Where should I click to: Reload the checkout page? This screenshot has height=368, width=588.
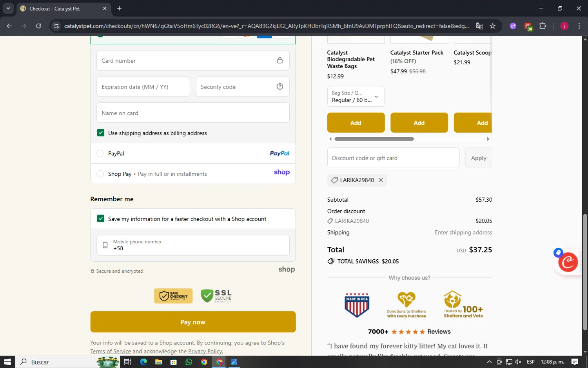click(x=38, y=26)
